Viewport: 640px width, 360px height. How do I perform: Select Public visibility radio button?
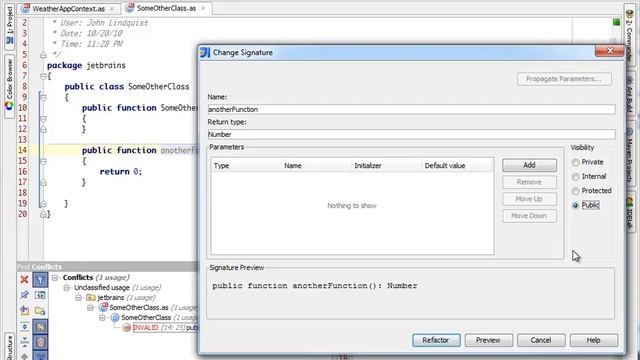pos(576,205)
